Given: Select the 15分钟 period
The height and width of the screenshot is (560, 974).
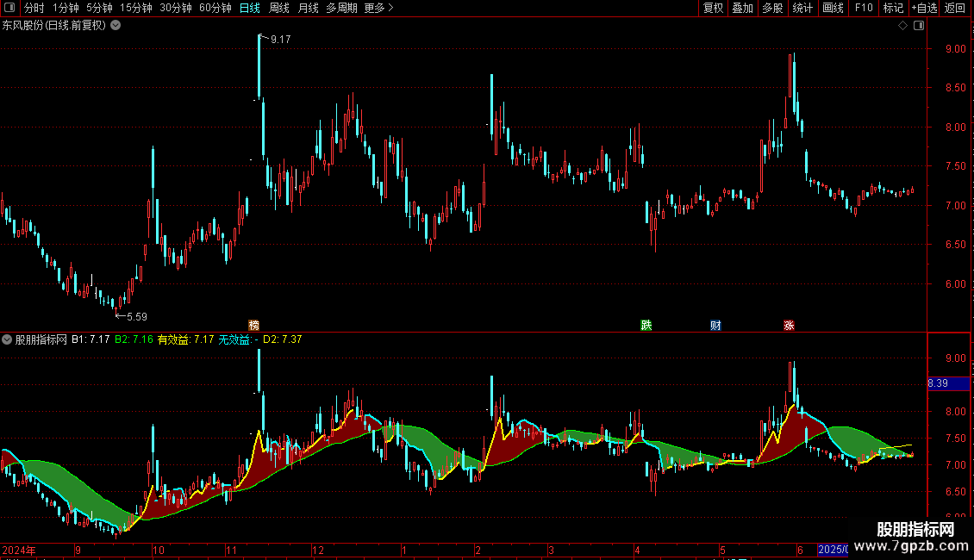Looking at the screenshot, I should (x=136, y=8).
